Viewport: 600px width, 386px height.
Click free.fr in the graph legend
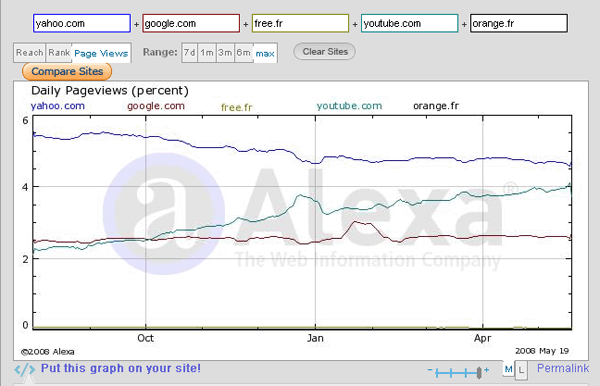point(237,107)
